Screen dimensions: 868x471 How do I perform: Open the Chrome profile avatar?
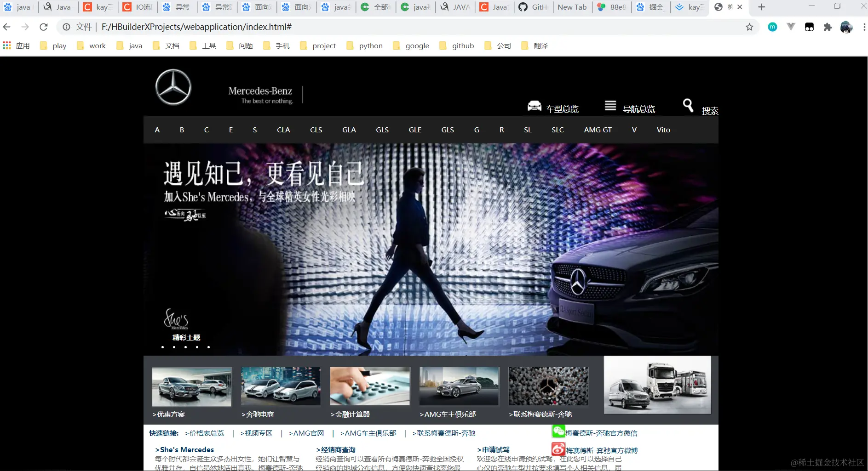[846, 27]
